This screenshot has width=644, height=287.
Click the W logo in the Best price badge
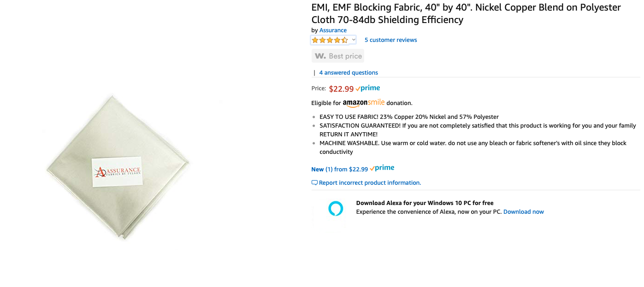coord(320,56)
